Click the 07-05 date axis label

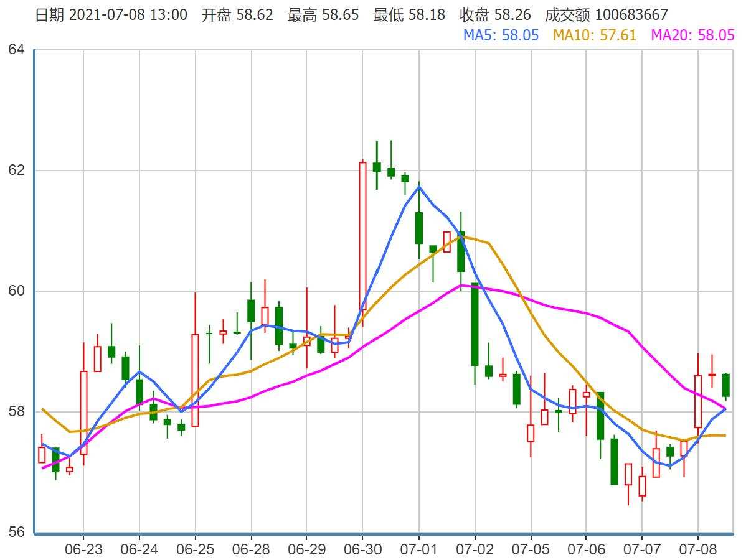coord(531,551)
